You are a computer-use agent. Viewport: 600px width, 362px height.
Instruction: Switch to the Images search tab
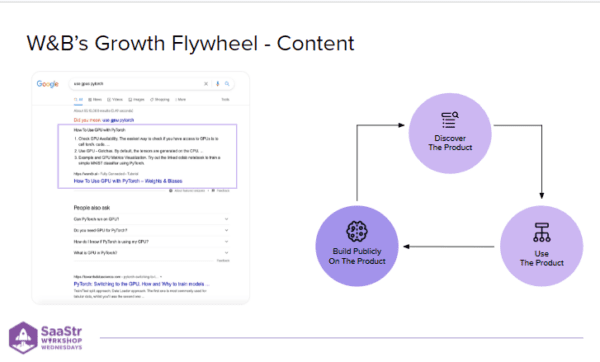[136, 99]
